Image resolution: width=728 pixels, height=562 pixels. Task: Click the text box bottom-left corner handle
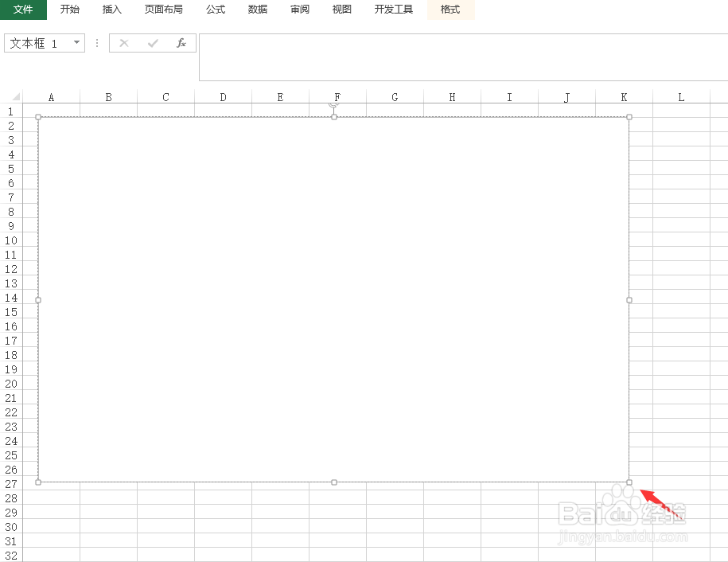(x=38, y=482)
